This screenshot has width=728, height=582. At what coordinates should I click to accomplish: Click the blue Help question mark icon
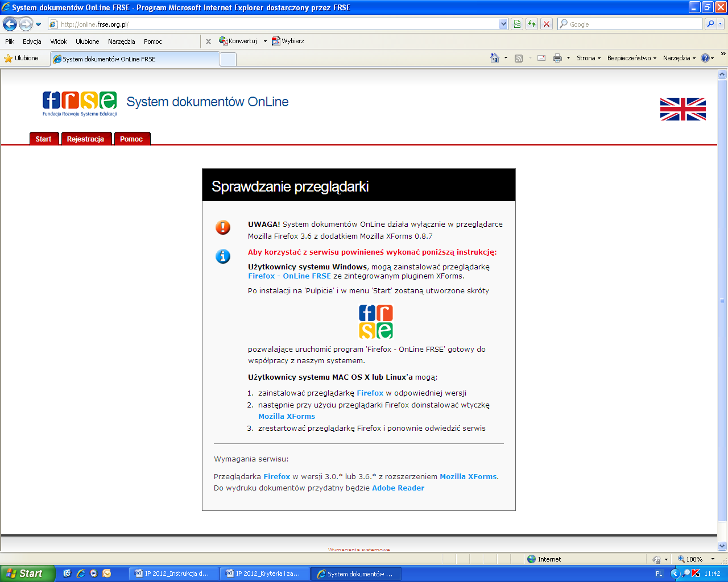pos(705,58)
